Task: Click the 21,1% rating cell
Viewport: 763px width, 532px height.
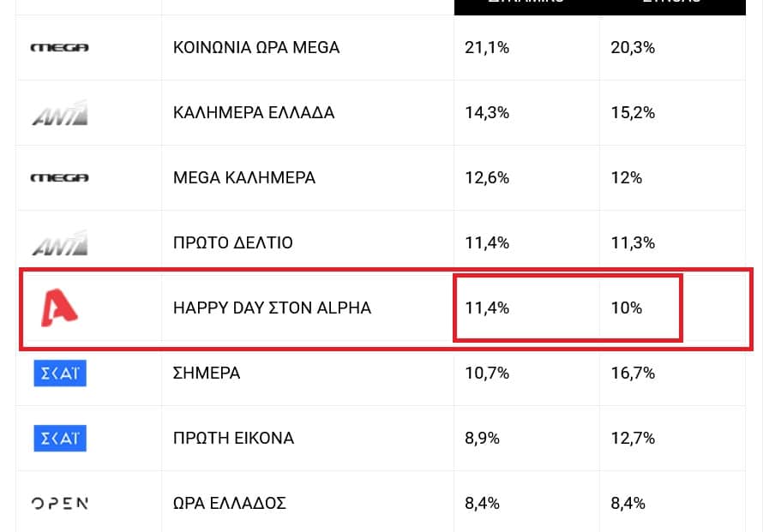Action: [487, 48]
